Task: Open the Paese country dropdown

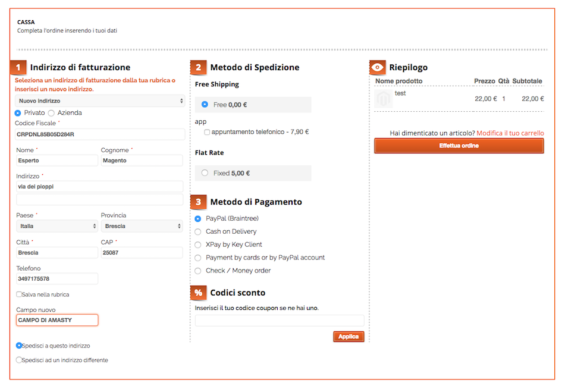Action: tap(57, 226)
